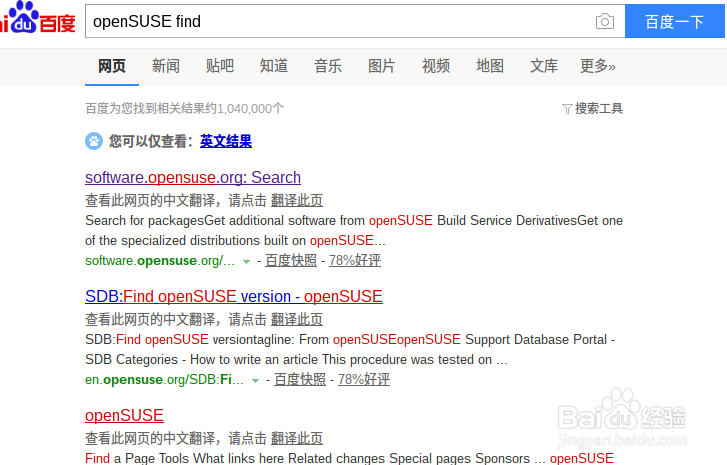Click 78%好评 for en.opensuse.org result

(364, 380)
